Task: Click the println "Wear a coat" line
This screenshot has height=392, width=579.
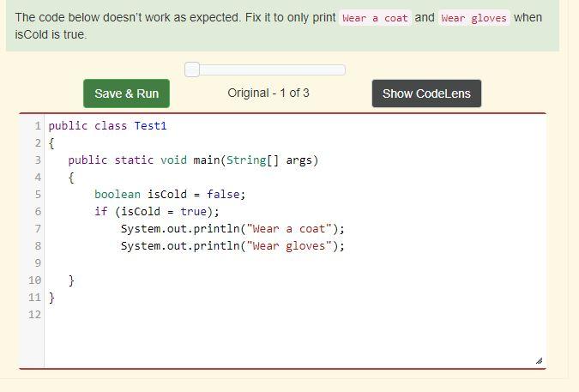Action: point(232,229)
